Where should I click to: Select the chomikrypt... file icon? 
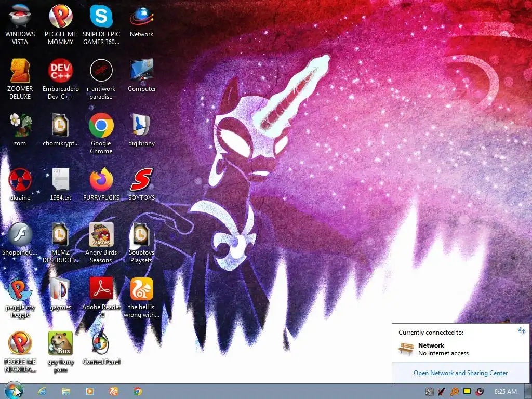(x=60, y=129)
